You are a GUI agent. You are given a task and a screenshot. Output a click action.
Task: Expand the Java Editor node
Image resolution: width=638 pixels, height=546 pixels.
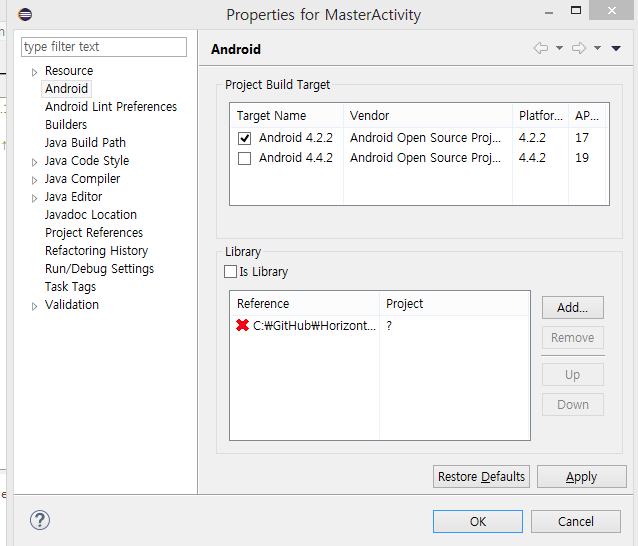34,198
